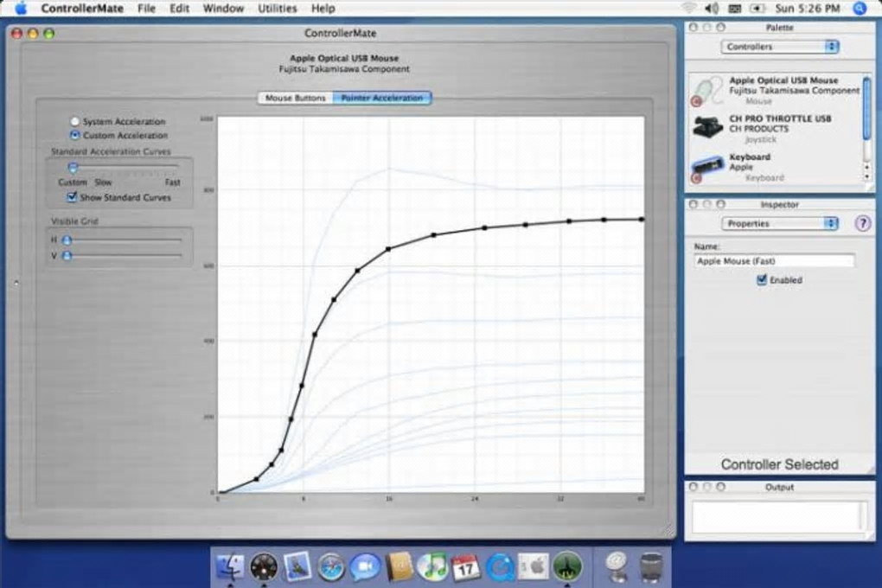
Task: Launch Mail from the Dock
Action: point(297,566)
